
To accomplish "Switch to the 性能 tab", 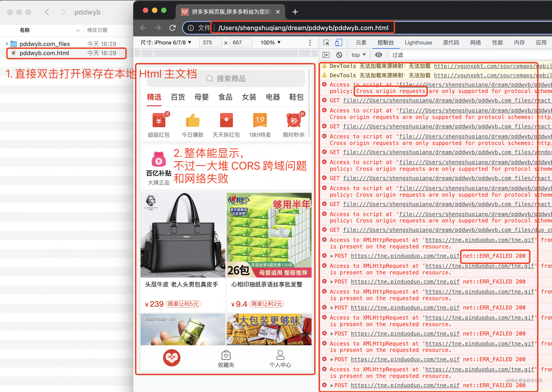I will click(497, 43).
